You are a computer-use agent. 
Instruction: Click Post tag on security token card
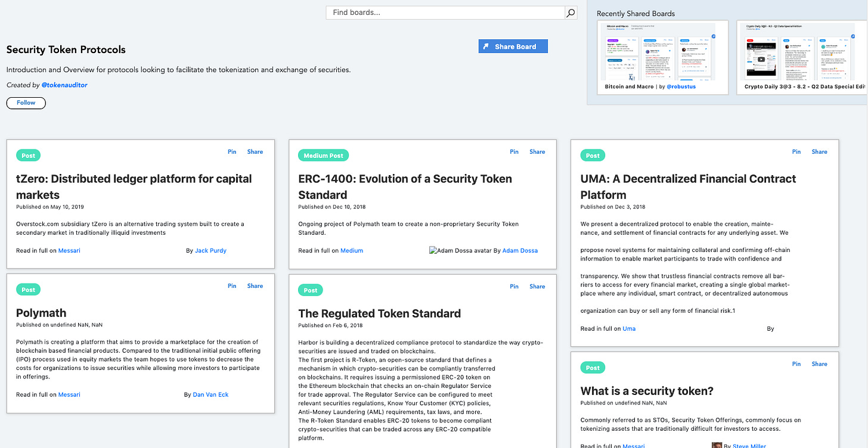[593, 368]
